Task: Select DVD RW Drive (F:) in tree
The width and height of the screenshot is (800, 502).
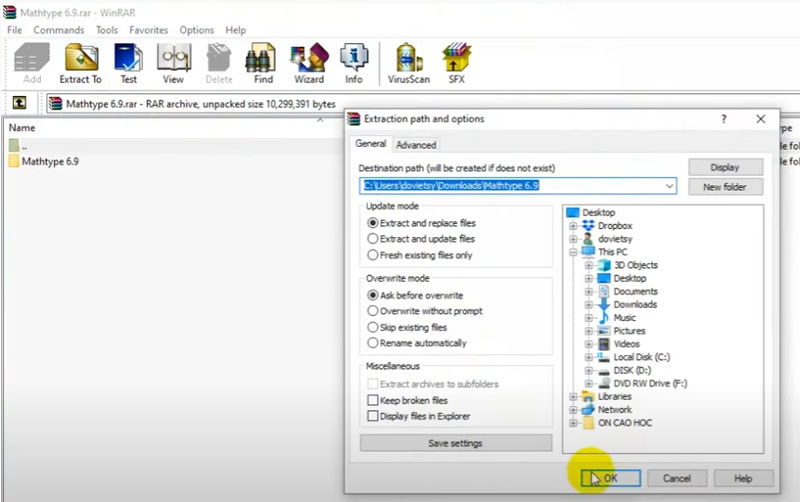Action: pos(650,384)
